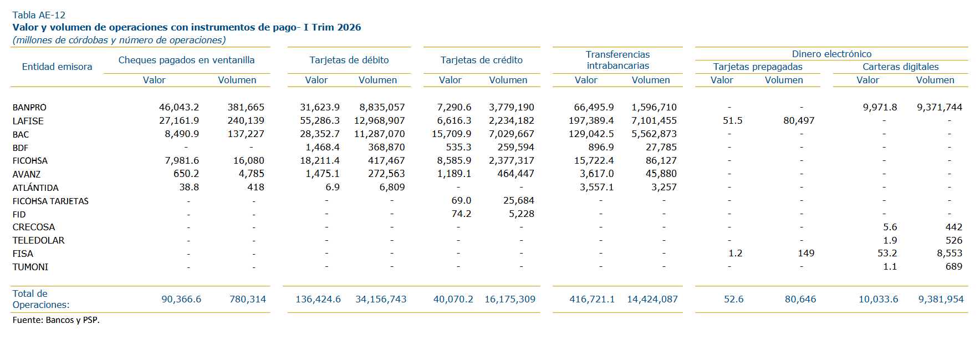Select the FICOHSA TARJETAS row label

[50, 201]
